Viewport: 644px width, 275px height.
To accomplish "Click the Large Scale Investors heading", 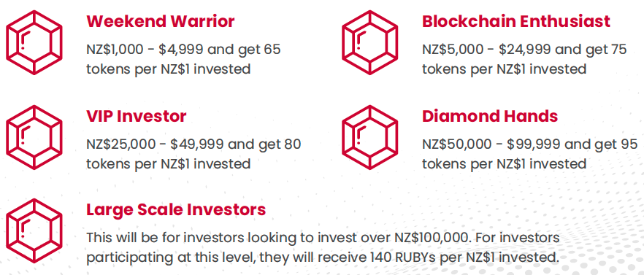I will pyautogui.click(x=176, y=210).
